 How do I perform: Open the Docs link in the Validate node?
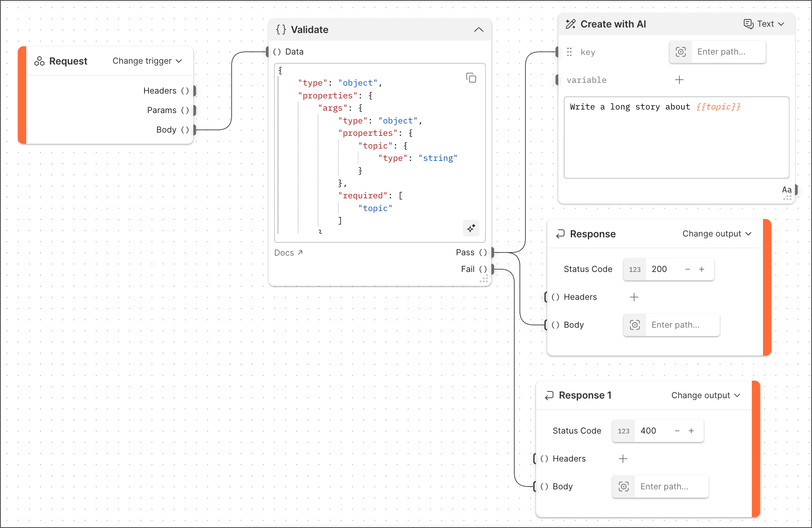(x=289, y=252)
